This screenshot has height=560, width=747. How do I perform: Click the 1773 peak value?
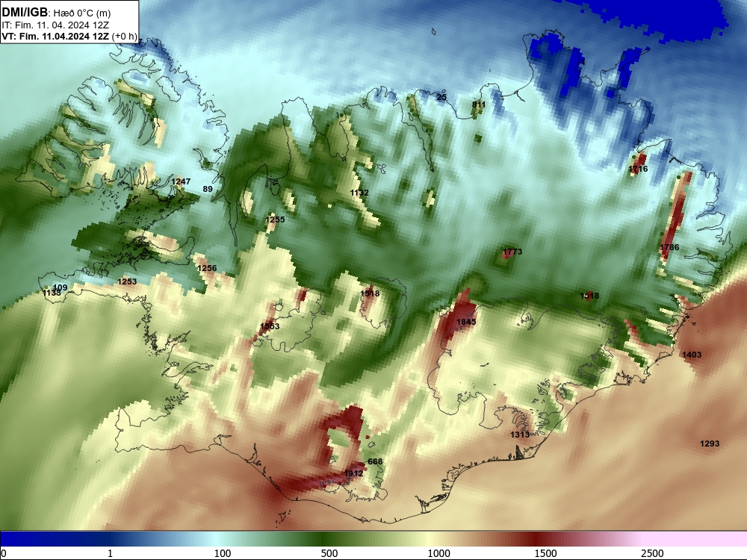pyautogui.click(x=512, y=252)
